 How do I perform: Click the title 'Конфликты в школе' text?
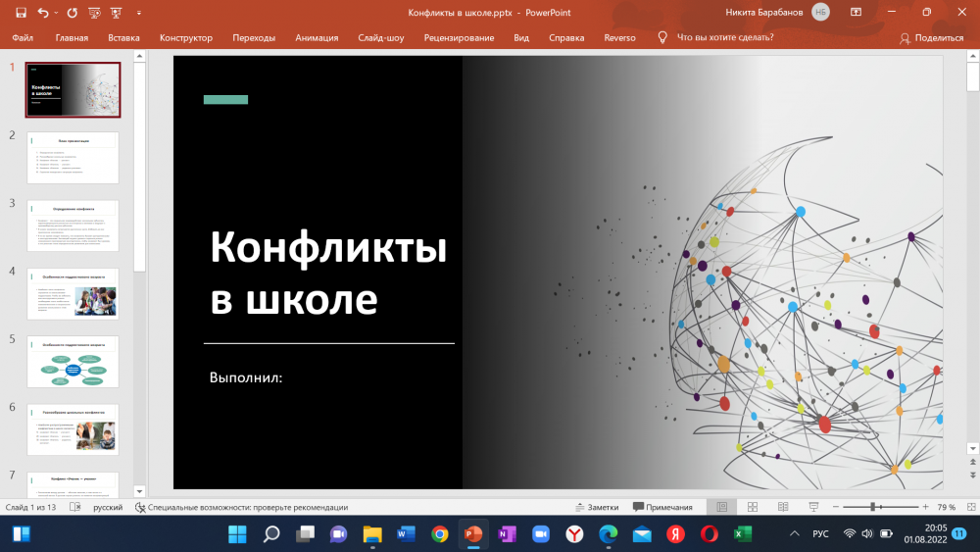pyautogui.click(x=328, y=274)
